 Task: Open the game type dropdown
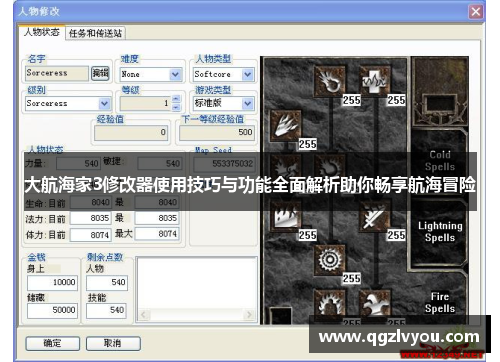[x=224, y=103]
